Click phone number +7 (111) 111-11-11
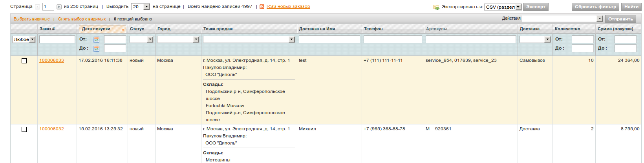644x163 pixels. point(383,61)
